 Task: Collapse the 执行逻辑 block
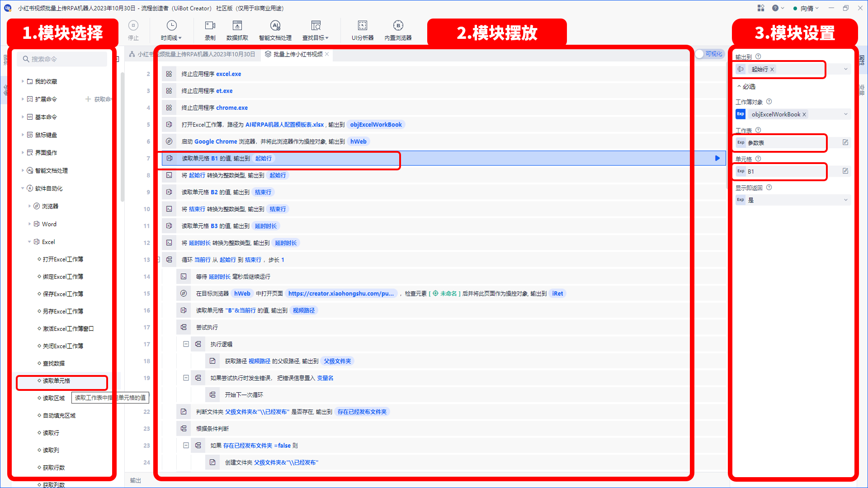click(x=186, y=344)
